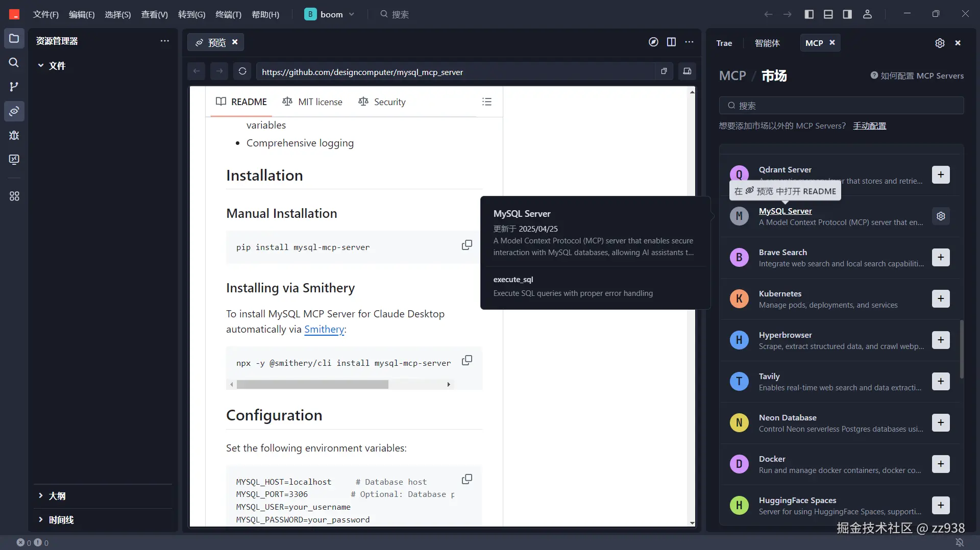Viewport: 980px width, 550px height.
Task: Open 如何配置 MCP Servers help link
Action: point(917,76)
